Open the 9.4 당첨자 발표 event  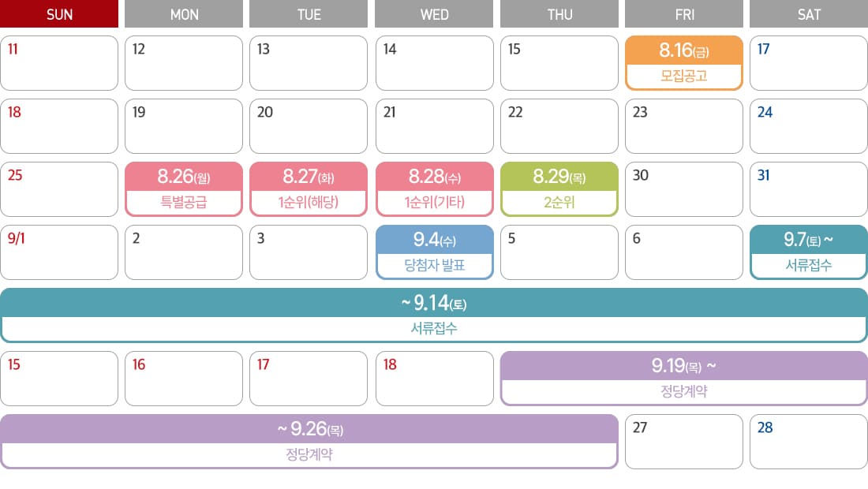(435, 252)
